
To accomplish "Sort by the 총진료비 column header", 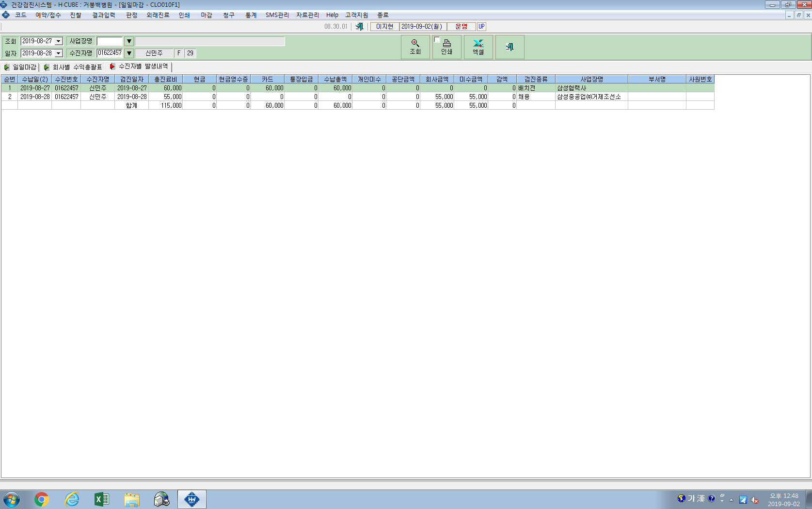I will coord(166,79).
